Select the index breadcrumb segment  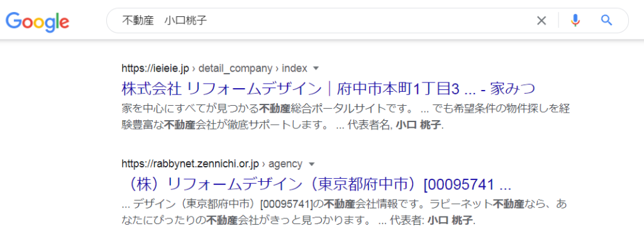click(294, 68)
